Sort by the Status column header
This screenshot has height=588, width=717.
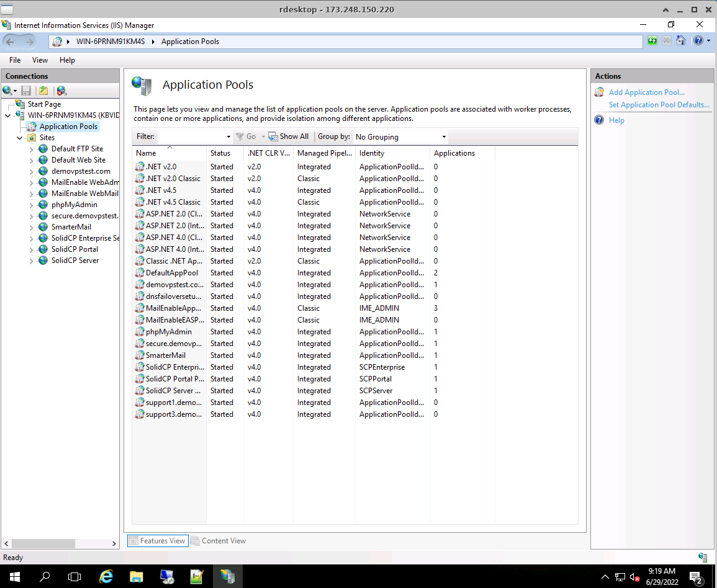(x=225, y=153)
